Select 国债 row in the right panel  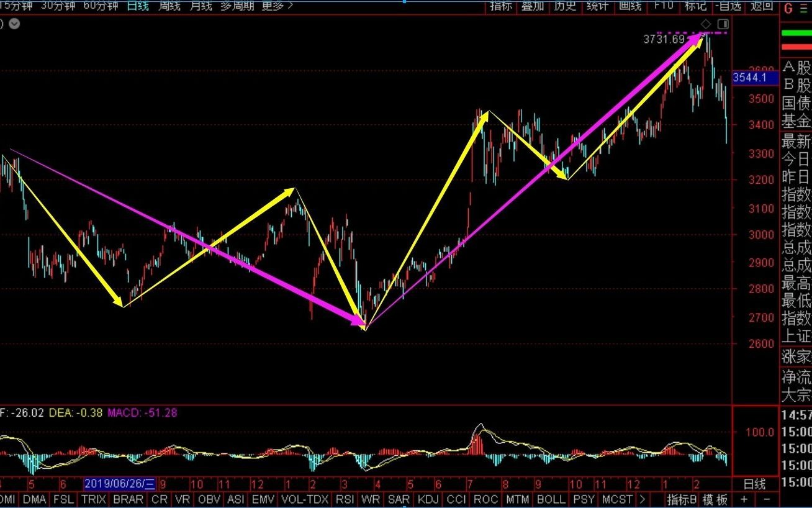tap(796, 103)
